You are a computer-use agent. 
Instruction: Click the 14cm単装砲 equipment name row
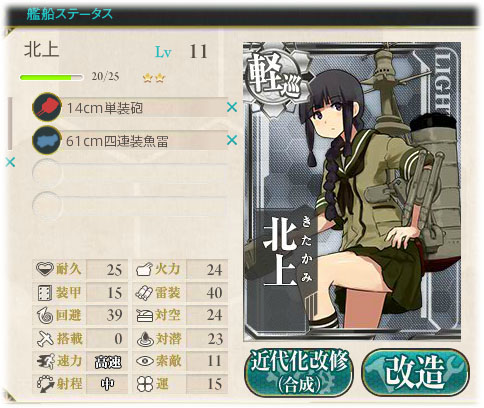143,107
